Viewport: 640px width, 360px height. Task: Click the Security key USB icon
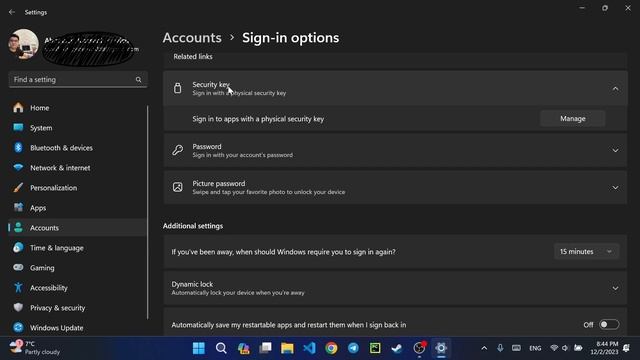click(178, 88)
